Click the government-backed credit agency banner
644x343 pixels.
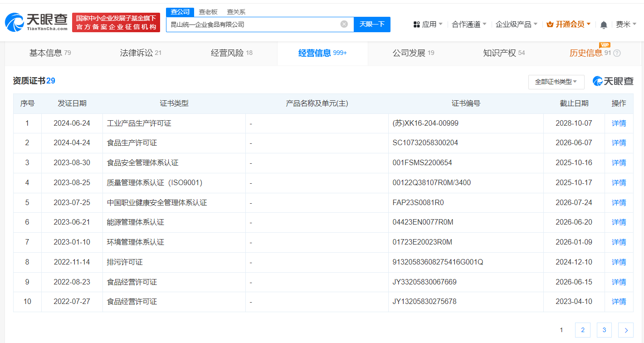coord(116,23)
